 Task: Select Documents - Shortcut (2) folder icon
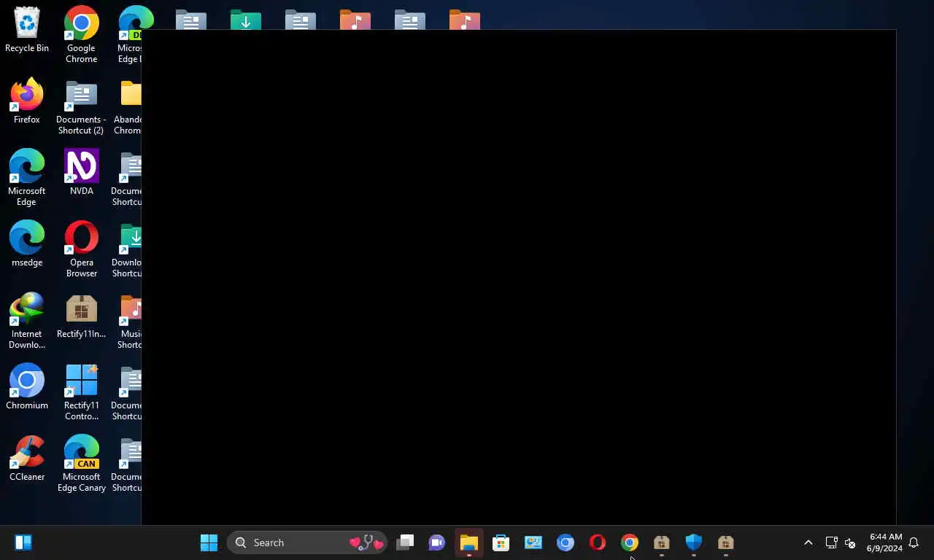tap(81, 107)
